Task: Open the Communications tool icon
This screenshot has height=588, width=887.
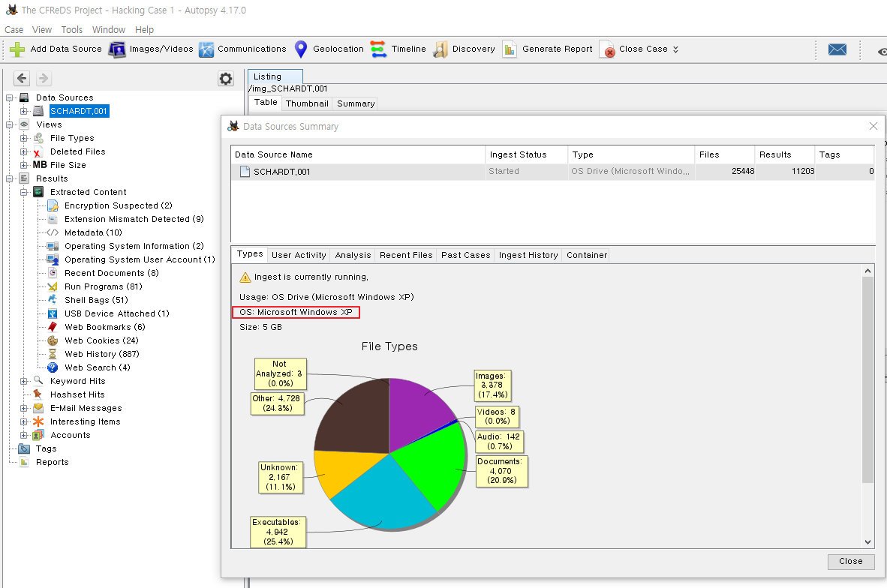Action: [206, 49]
